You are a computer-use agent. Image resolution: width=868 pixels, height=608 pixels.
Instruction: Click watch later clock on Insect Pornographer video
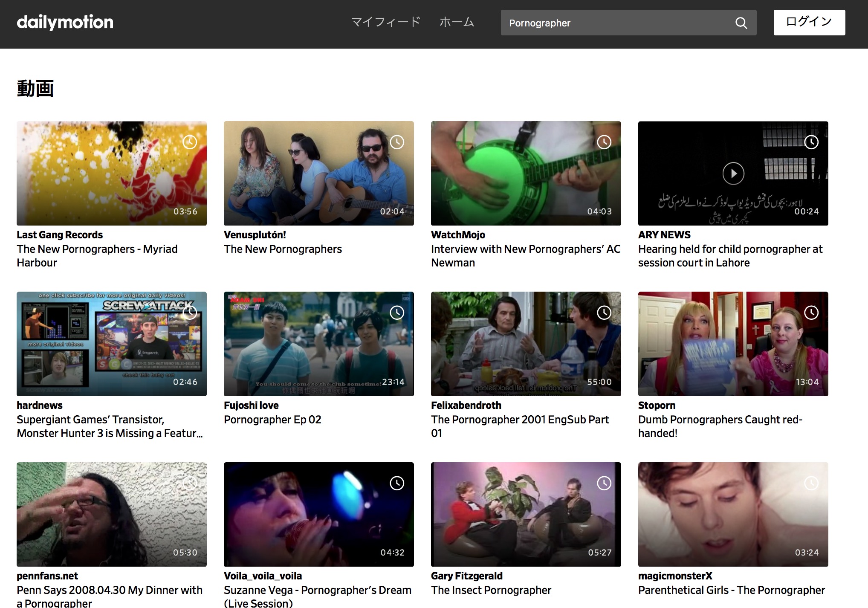(x=604, y=483)
